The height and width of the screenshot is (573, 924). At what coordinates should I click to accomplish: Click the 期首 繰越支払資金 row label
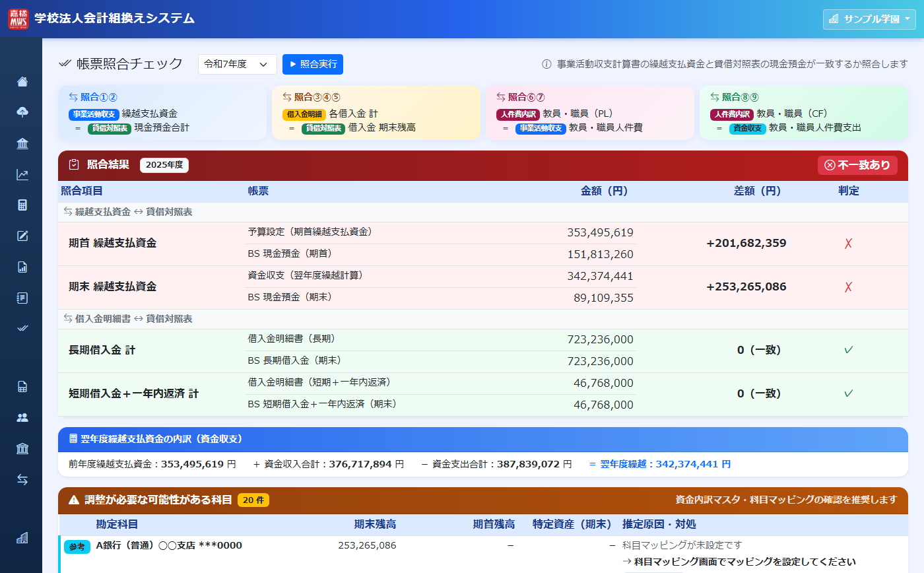tap(113, 244)
